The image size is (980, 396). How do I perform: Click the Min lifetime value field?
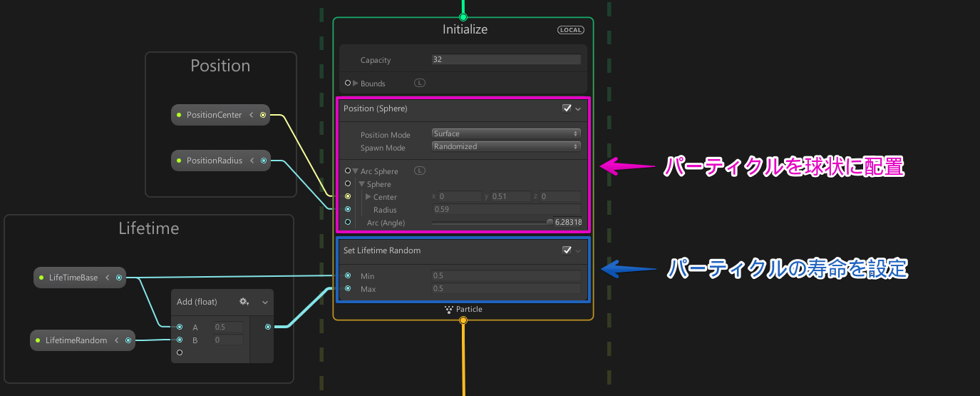(506, 275)
